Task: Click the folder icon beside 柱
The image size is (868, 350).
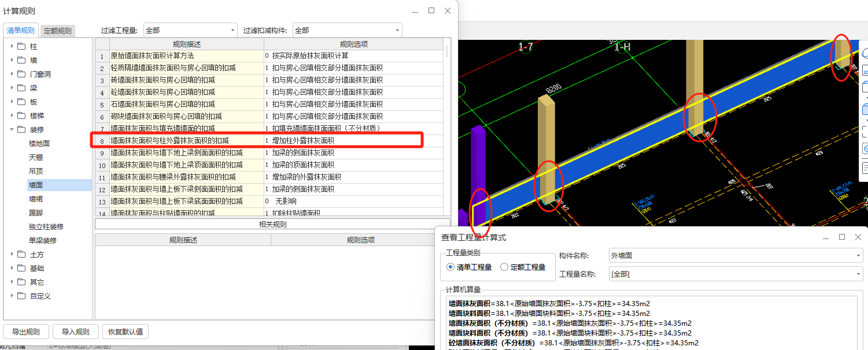Action: 21,46
